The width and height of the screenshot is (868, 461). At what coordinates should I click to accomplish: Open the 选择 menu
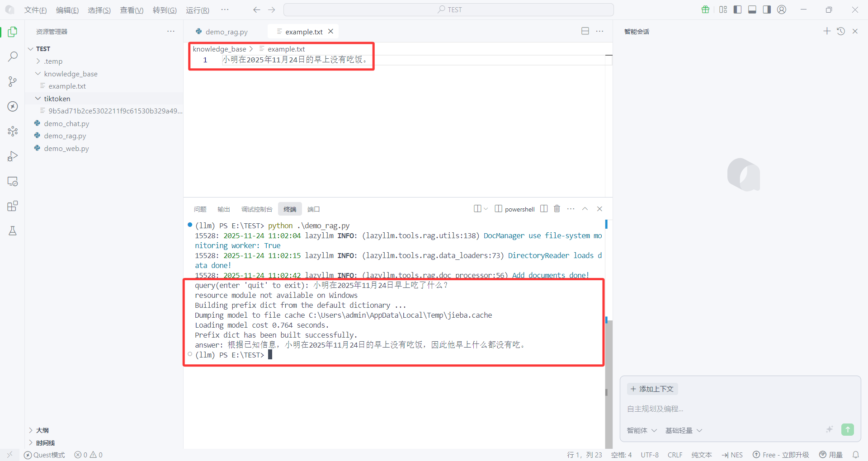pos(99,10)
